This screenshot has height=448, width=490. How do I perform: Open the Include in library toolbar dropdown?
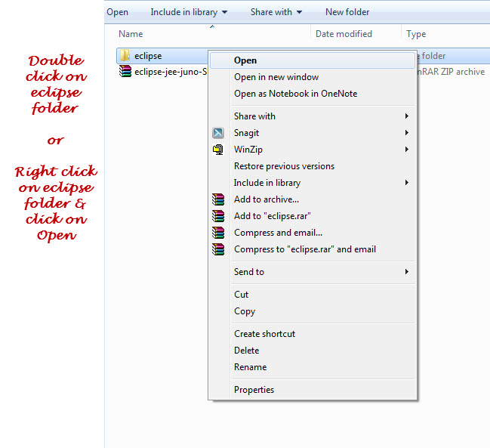tap(189, 12)
